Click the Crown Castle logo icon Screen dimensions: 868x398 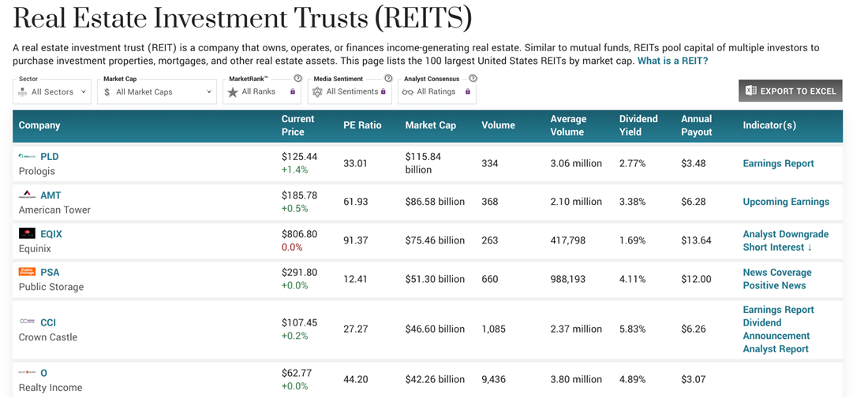(27, 322)
